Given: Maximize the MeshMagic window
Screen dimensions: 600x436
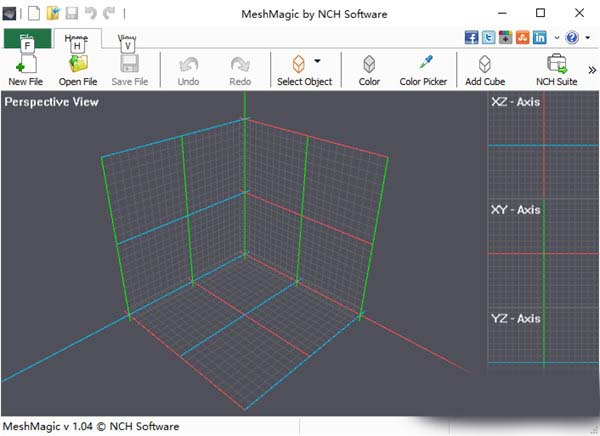Looking at the screenshot, I should tap(540, 13).
